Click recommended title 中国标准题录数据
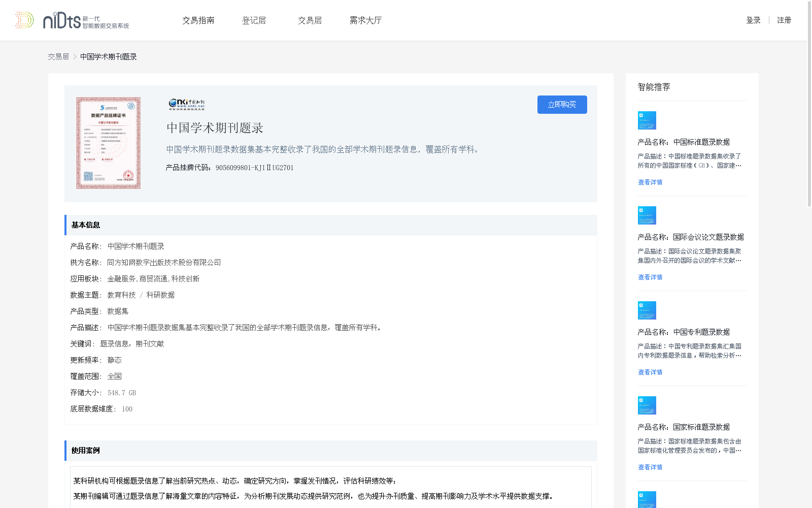This screenshot has width=812, height=508. pos(702,142)
